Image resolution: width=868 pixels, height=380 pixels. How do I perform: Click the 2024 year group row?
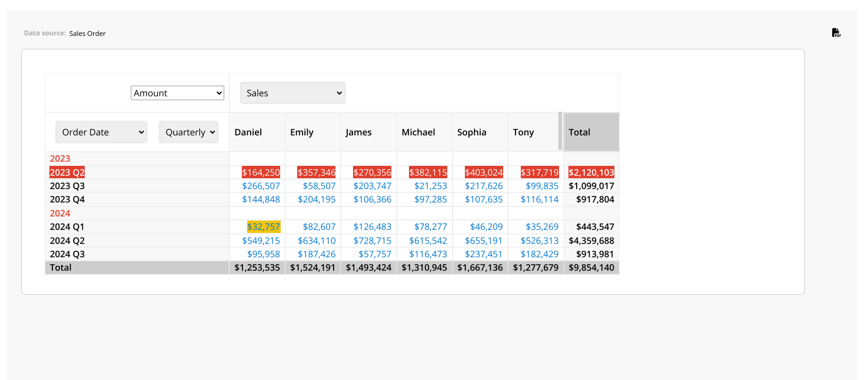pos(60,214)
